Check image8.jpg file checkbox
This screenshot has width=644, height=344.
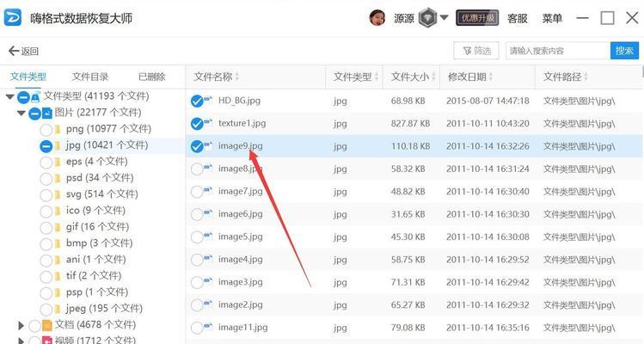(x=197, y=169)
